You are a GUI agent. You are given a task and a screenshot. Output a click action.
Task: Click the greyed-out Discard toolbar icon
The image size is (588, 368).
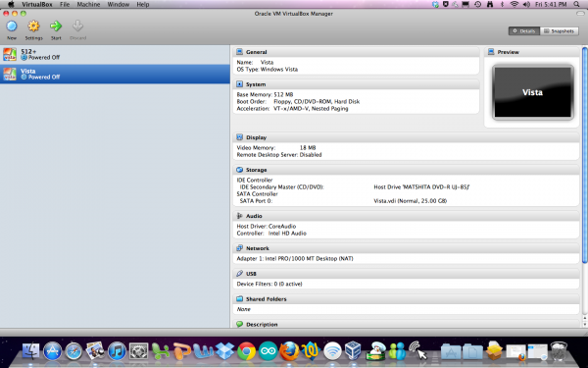coord(77,26)
